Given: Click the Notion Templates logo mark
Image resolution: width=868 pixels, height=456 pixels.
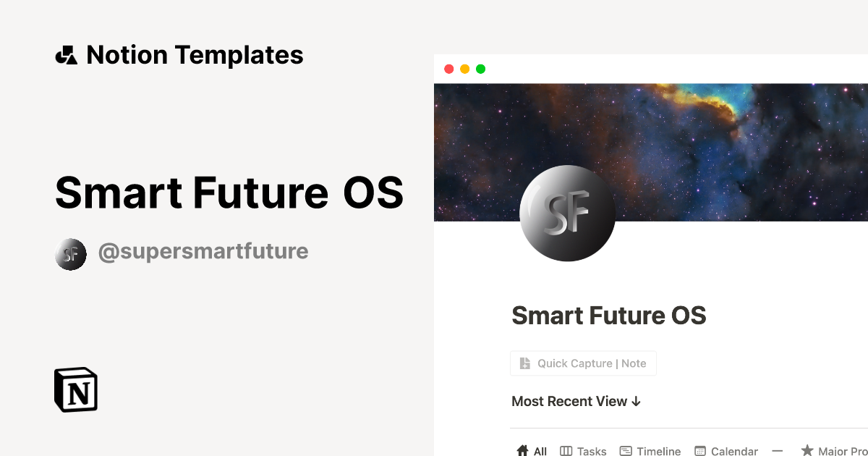Looking at the screenshot, I should (66, 54).
